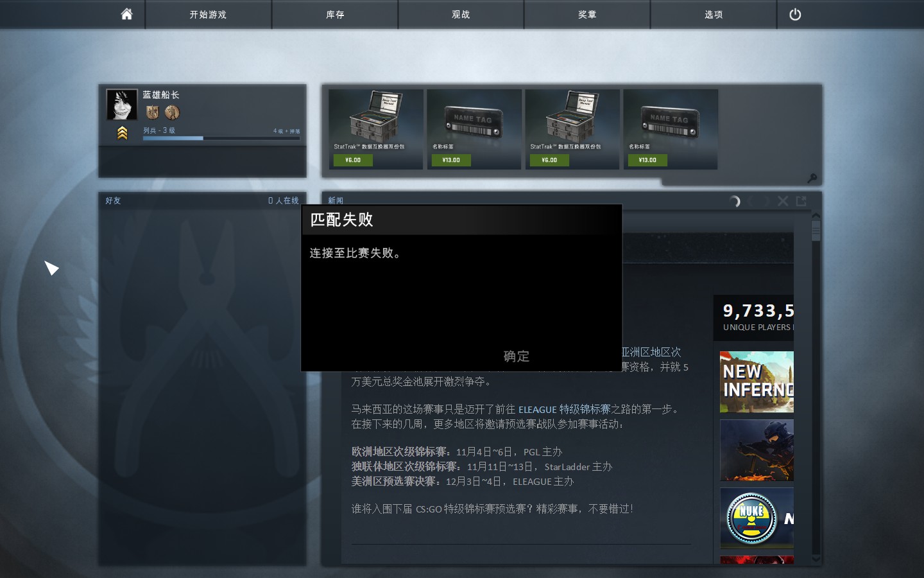The image size is (924, 578).
Task: Open news in external browser icon
Action: click(x=801, y=201)
